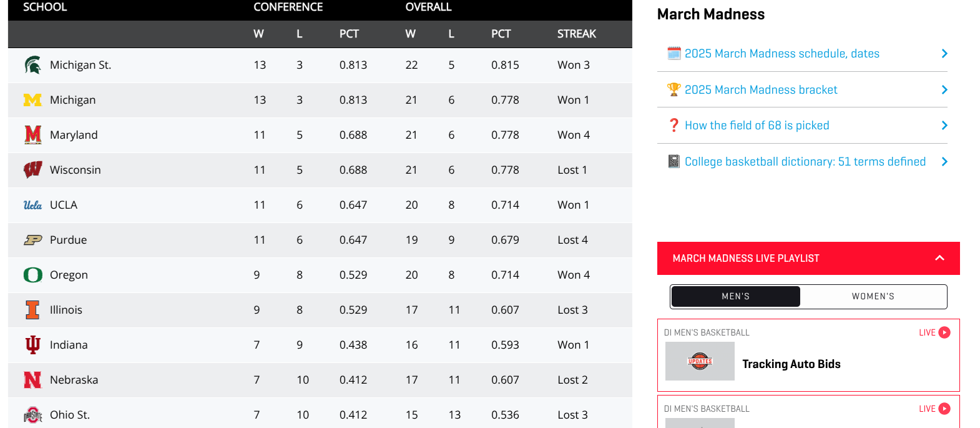980x428 pixels.
Task: Click the Ohio St. team name
Action: coord(70,415)
